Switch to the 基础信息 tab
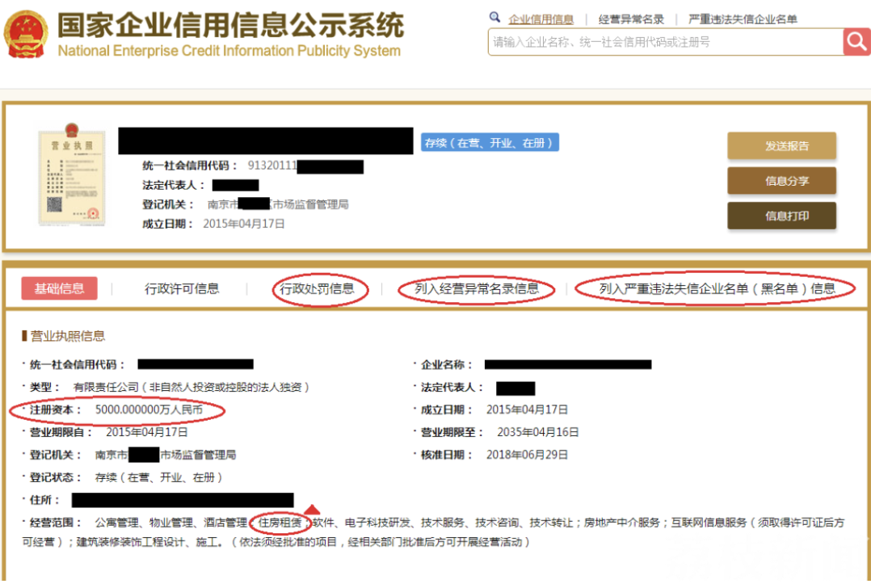Viewport: 871px width, 588px height. pyautogui.click(x=60, y=288)
